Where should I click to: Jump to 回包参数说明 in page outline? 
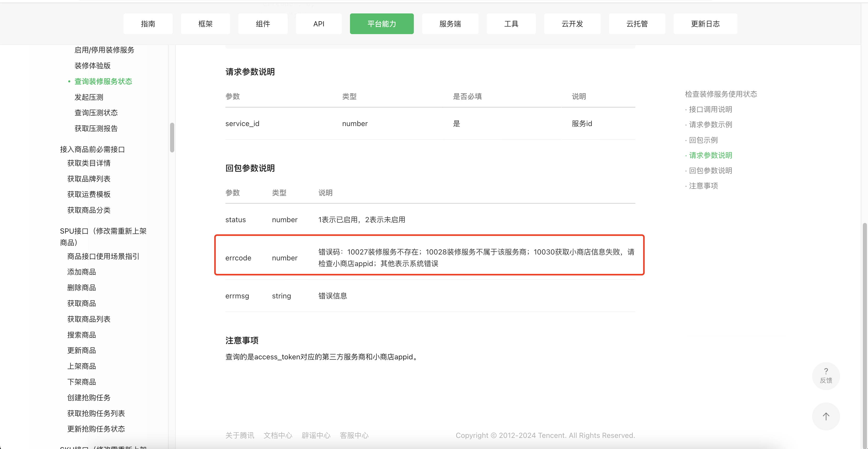tap(710, 171)
